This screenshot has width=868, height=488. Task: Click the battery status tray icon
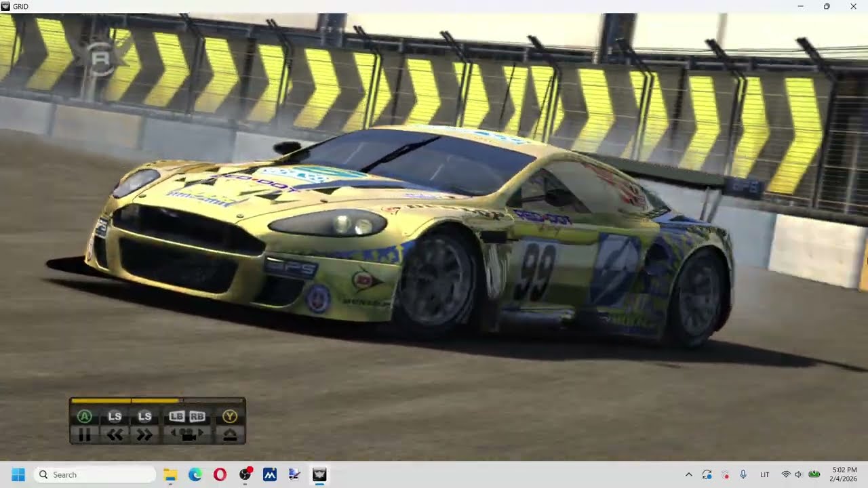click(x=814, y=474)
